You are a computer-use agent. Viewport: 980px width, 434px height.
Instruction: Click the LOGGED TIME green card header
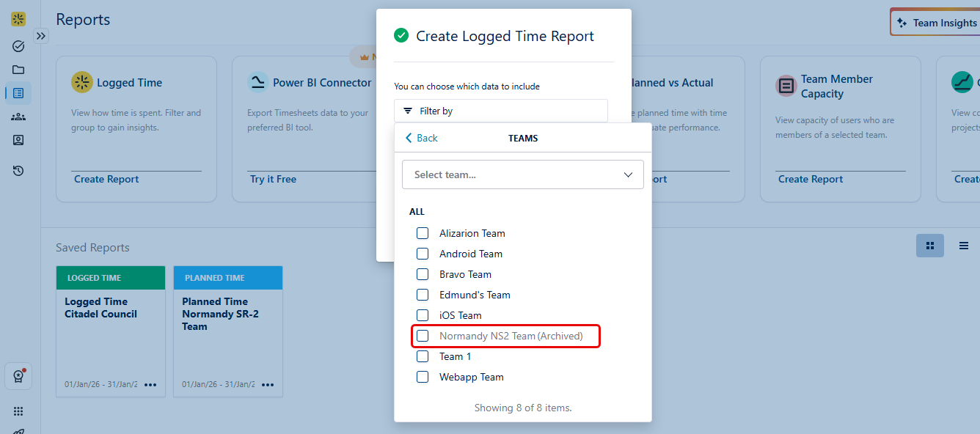111,278
